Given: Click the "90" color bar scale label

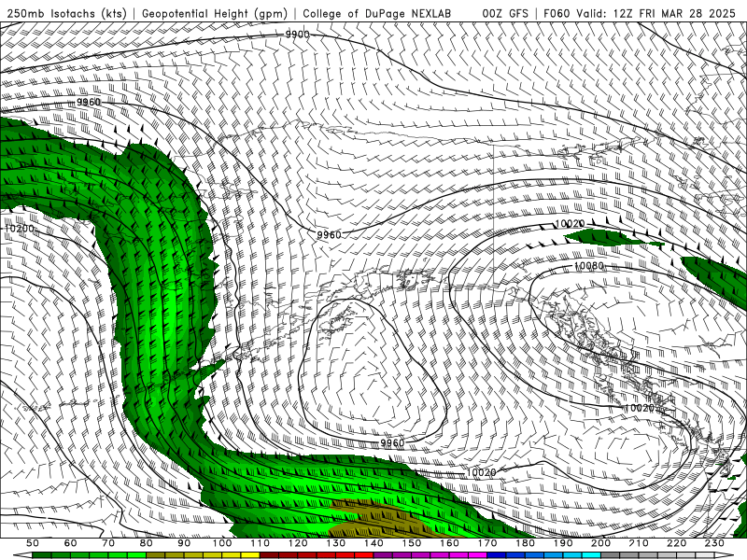Looking at the screenshot, I should click(x=184, y=543).
